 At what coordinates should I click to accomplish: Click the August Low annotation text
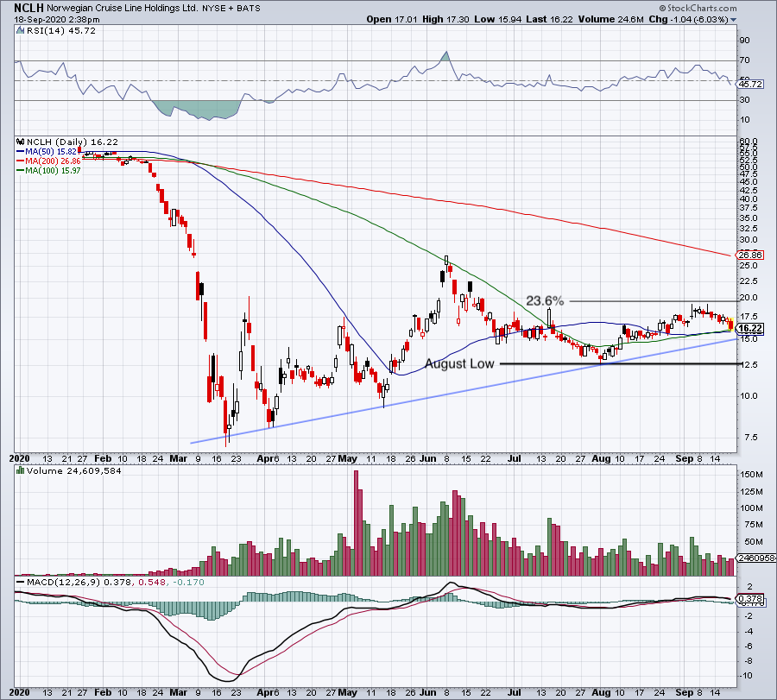(459, 363)
